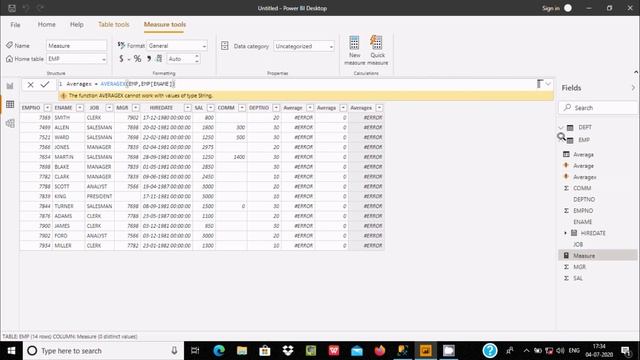Click the HIREDATE column header

(x=161, y=108)
